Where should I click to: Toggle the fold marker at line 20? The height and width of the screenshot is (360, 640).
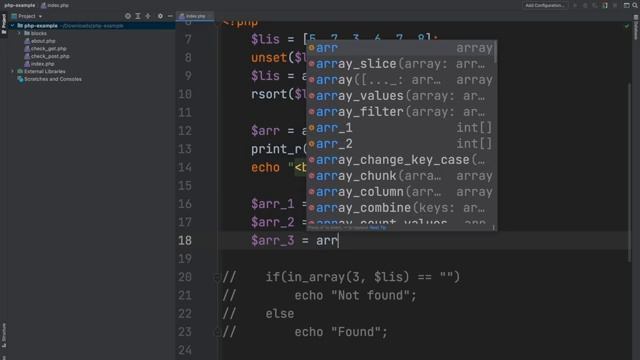click(x=217, y=278)
